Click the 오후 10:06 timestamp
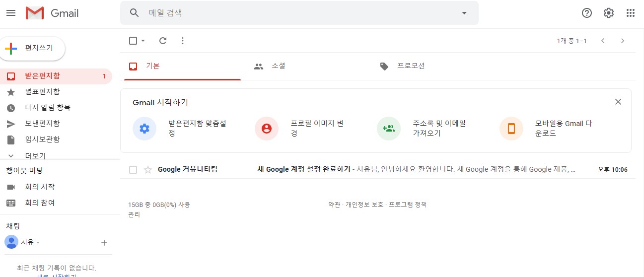The image size is (644, 277). point(613,170)
